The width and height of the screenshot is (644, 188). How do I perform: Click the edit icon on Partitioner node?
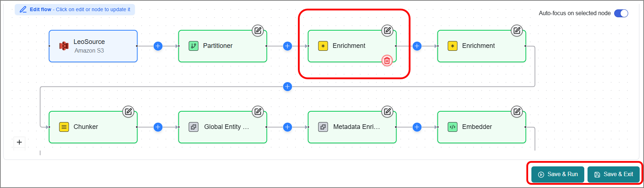coord(258,31)
